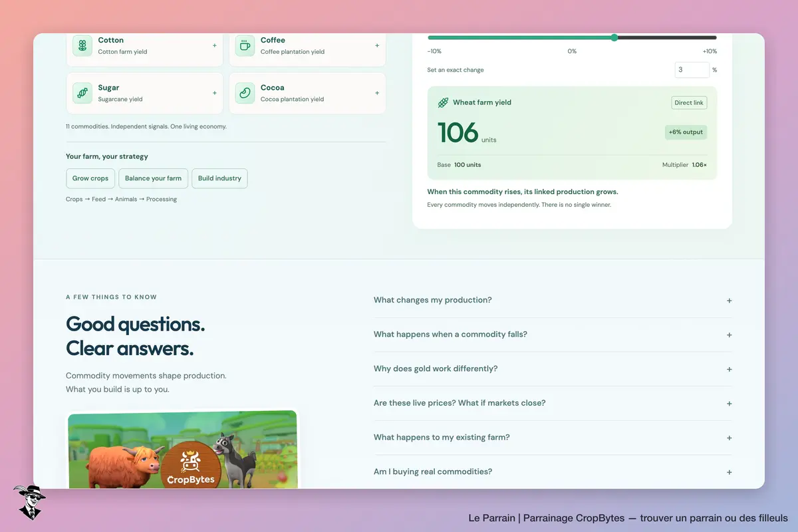Click the Direct link badge

pos(689,103)
